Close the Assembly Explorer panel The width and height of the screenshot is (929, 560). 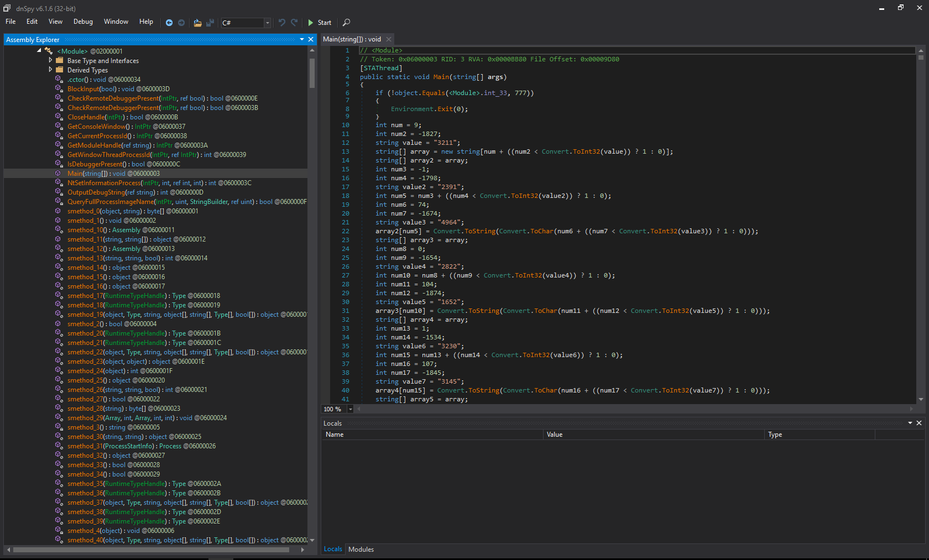pyautogui.click(x=311, y=39)
